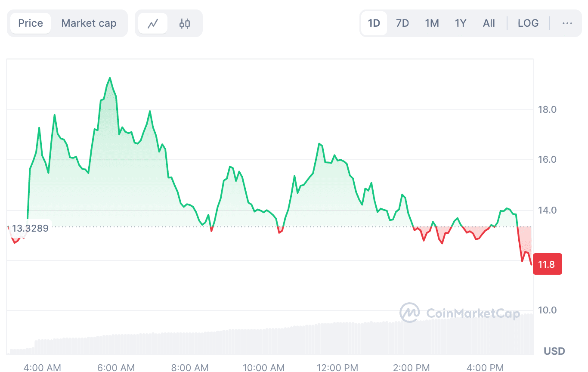Show the 1Y time range
This screenshot has height=372, width=588.
coord(461,23)
